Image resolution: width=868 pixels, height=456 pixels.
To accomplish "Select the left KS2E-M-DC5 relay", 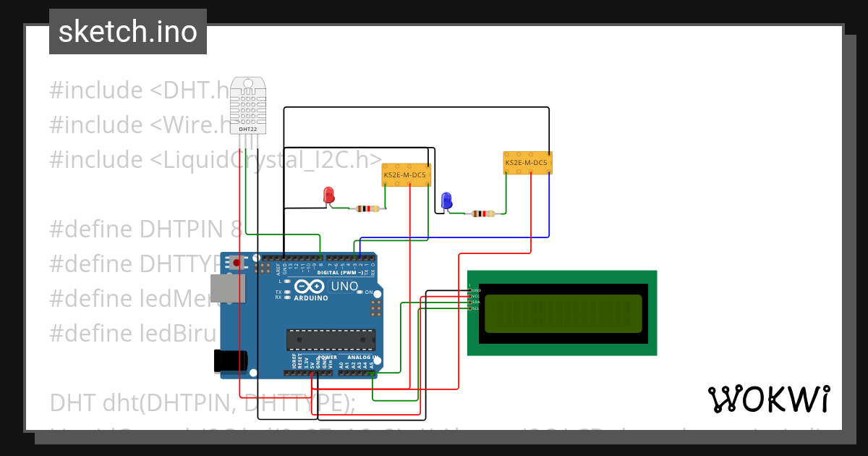I will point(406,174).
